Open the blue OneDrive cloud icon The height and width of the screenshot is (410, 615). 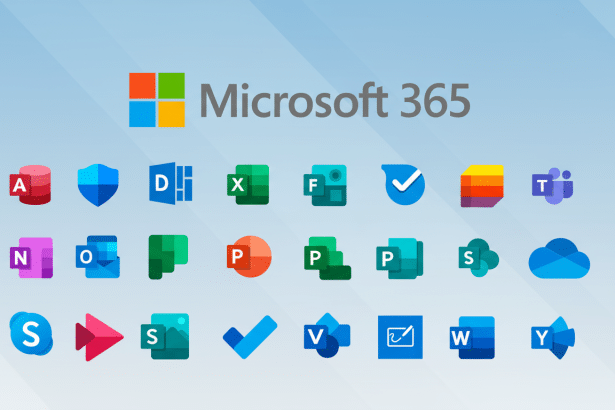click(x=559, y=258)
